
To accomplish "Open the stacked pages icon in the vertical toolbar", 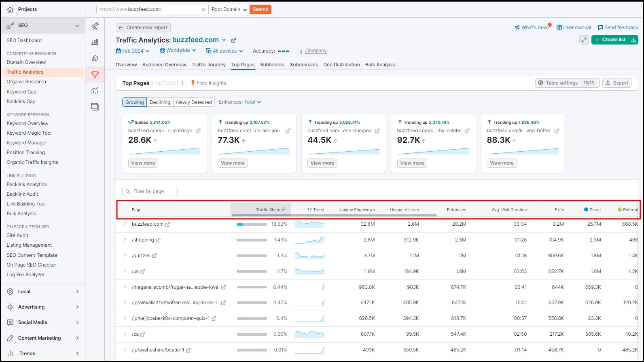I will (x=95, y=107).
